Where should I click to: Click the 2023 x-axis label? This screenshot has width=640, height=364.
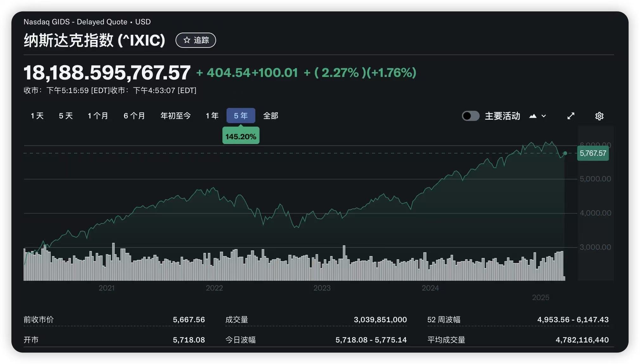point(322,288)
